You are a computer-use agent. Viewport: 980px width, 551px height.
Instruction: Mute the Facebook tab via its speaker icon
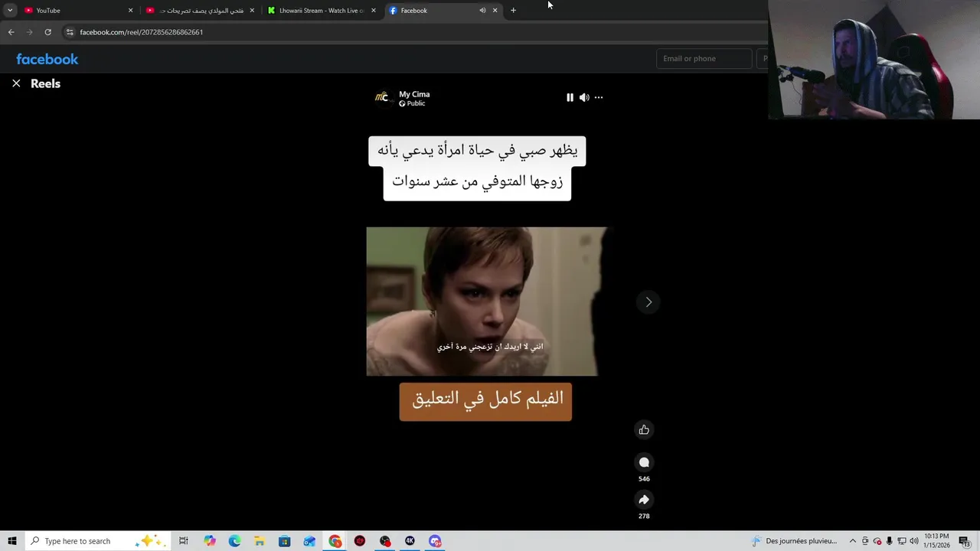[482, 10]
